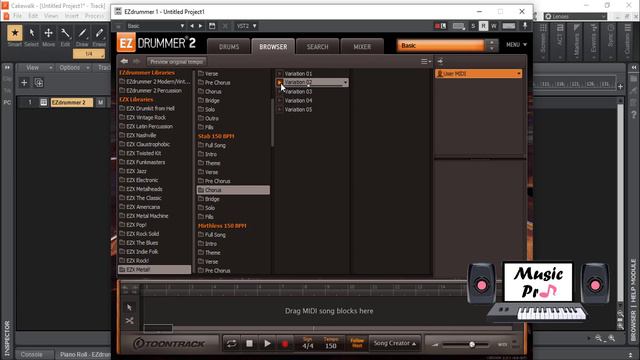Select Variation 05 in the list
Image resolution: width=640 pixels, height=360 pixels.
(298, 109)
